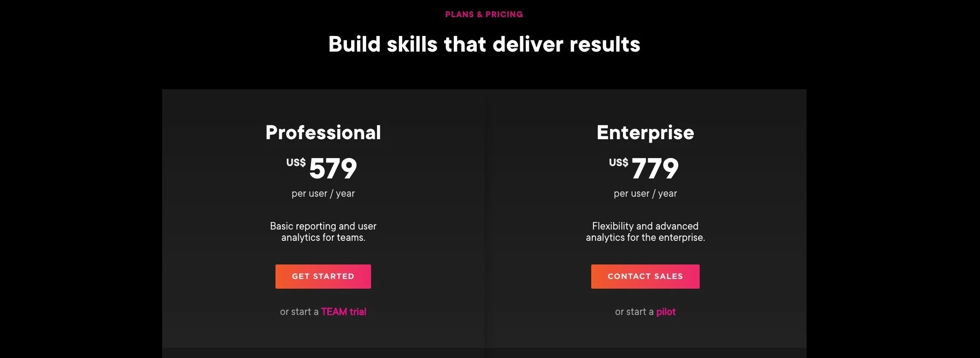Select the Enterprise plan title
This screenshot has height=358, width=980.
point(645,133)
